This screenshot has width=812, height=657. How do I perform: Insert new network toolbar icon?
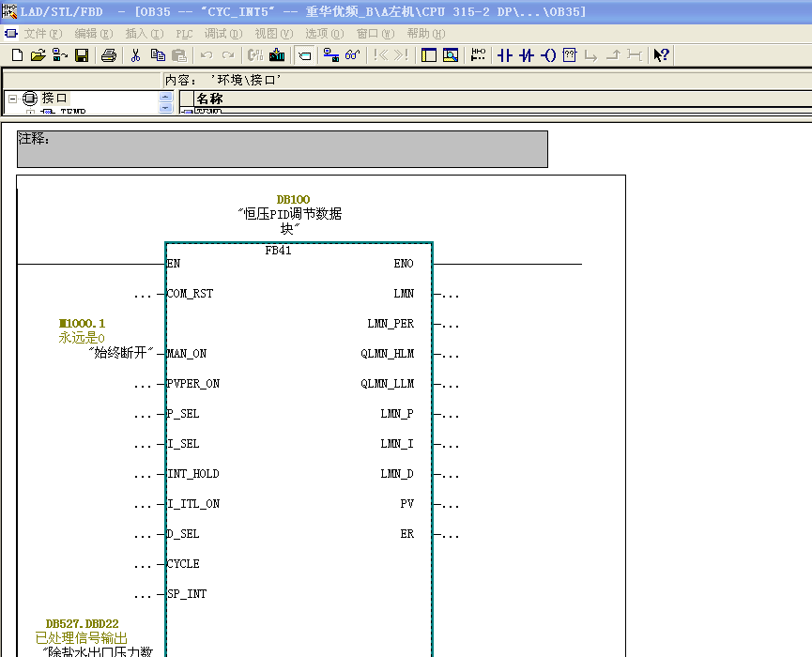coord(479,54)
